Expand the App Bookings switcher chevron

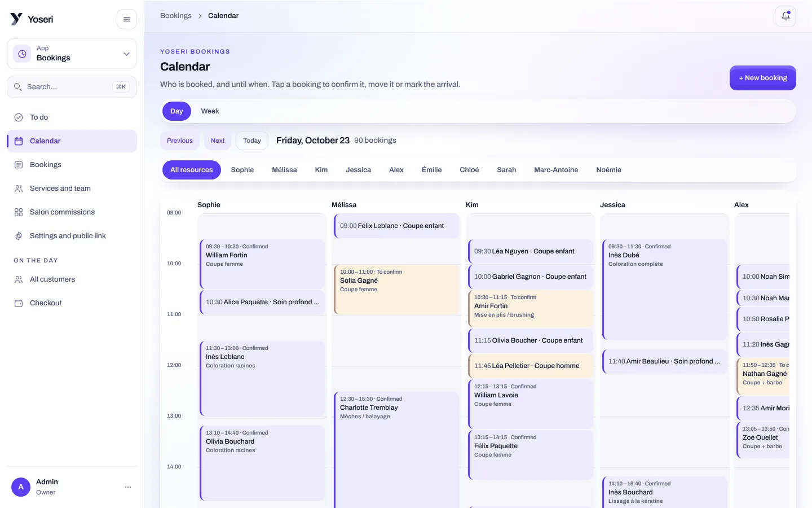pyautogui.click(x=126, y=54)
